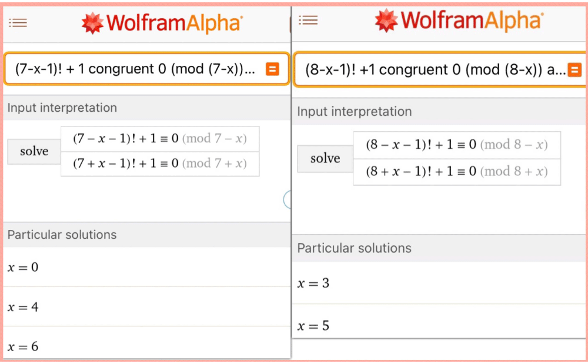The height and width of the screenshot is (364, 588).
Task: Click the left WolframAlpha wordmark
Action: click(x=175, y=24)
